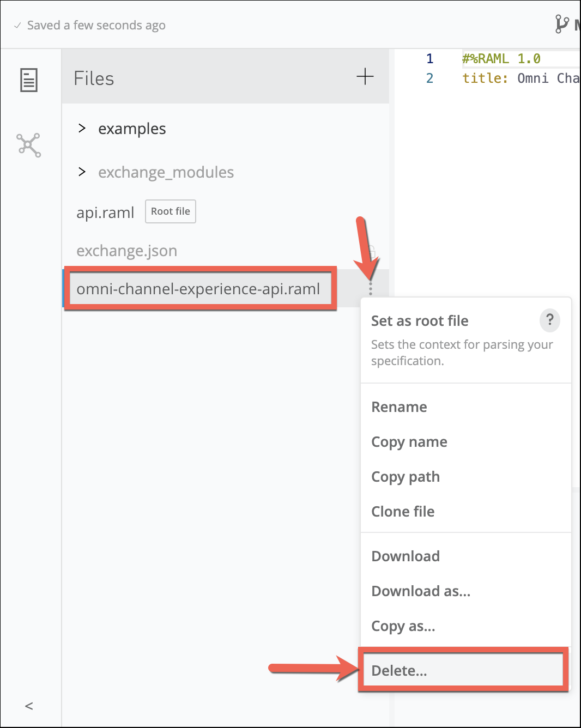
Task: Open the api.raml file
Action: (105, 213)
